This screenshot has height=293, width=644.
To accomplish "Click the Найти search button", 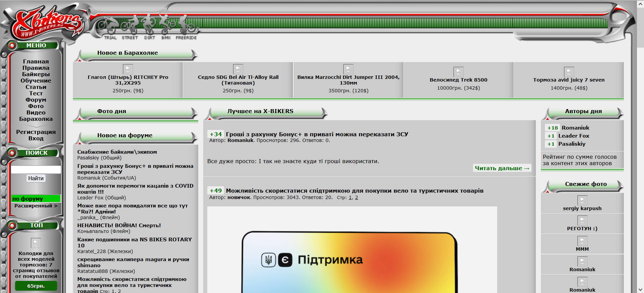I will [x=36, y=178].
